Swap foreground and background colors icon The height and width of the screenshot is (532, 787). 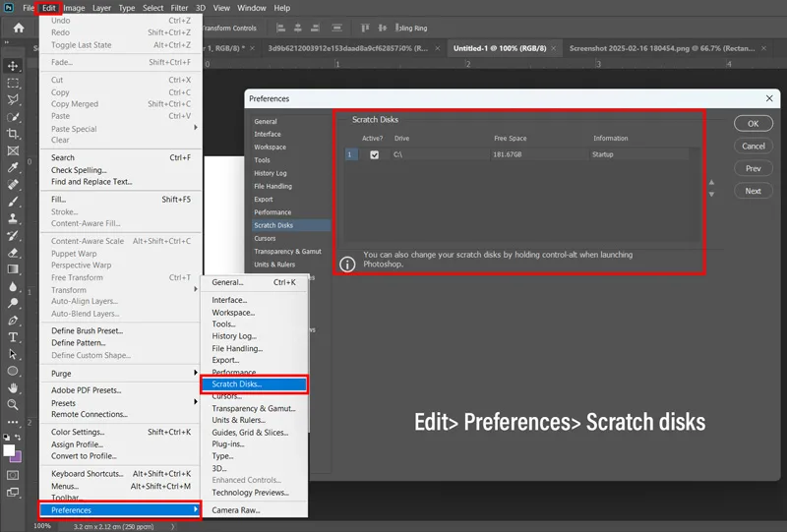[x=18, y=438]
